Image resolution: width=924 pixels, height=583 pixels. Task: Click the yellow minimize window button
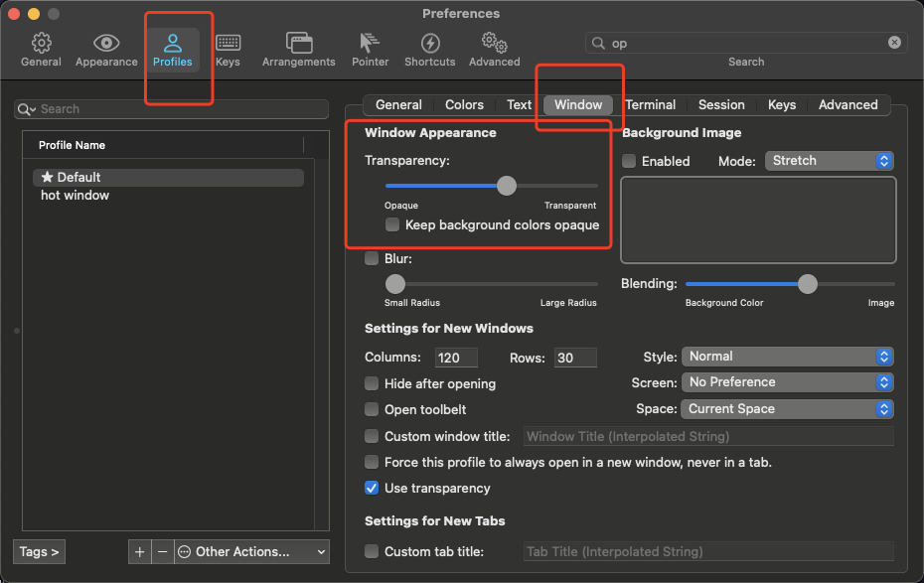pos(34,14)
